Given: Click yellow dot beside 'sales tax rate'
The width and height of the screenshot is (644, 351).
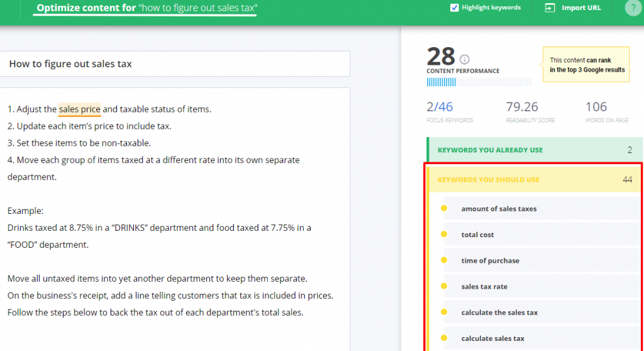Looking at the screenshot, I should pos(444,286).
